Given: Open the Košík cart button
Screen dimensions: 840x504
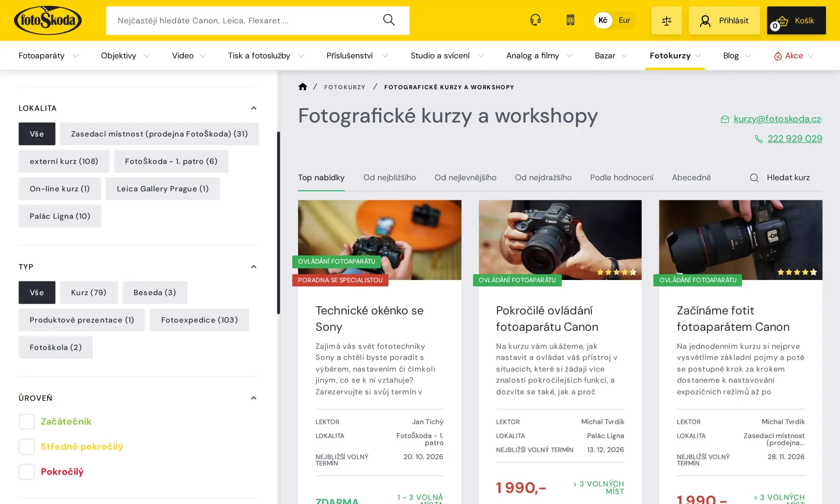Looking at the screenshot, I should (x=796, y=21).
